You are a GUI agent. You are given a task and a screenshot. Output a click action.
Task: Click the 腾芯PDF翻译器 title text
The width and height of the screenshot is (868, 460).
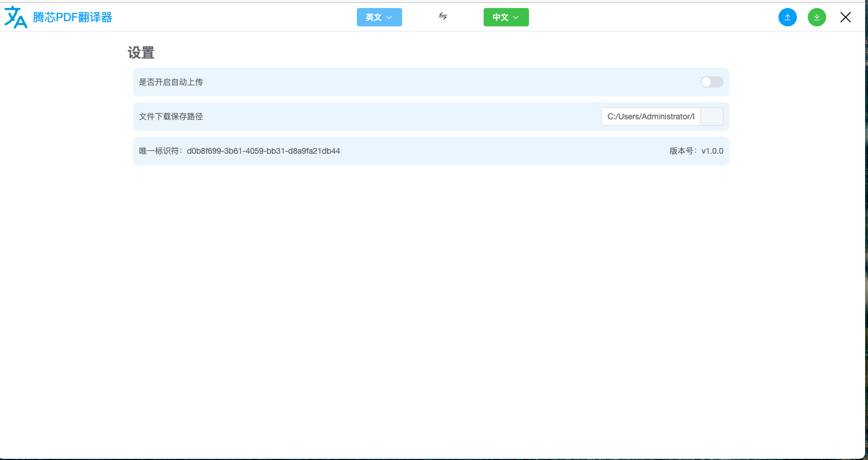tap(72, 17)
